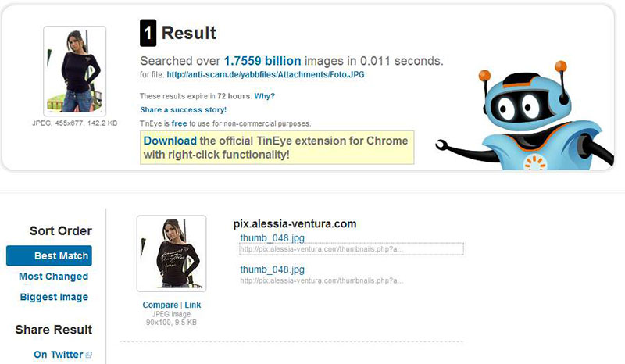625x364 pixels.
Task: Click the Why? link about result expiration
Action: 265,96
